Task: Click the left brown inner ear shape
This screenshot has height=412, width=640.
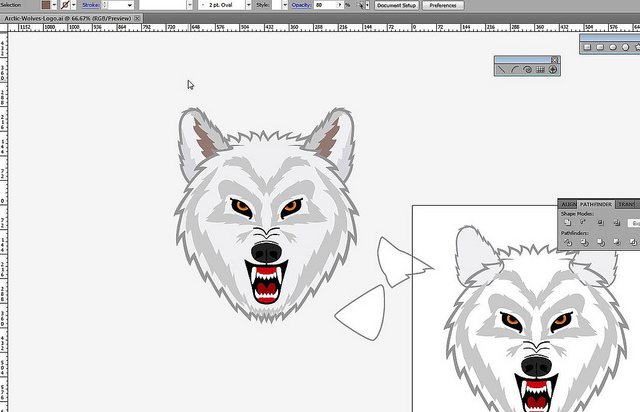Action: 205,138
